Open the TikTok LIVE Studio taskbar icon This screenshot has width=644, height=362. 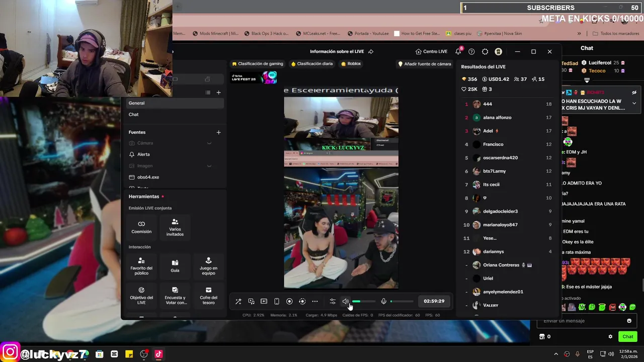[158, 354]
